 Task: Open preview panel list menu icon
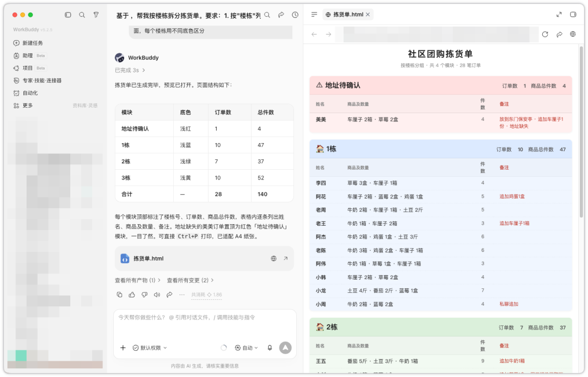[x=314, y=15]
